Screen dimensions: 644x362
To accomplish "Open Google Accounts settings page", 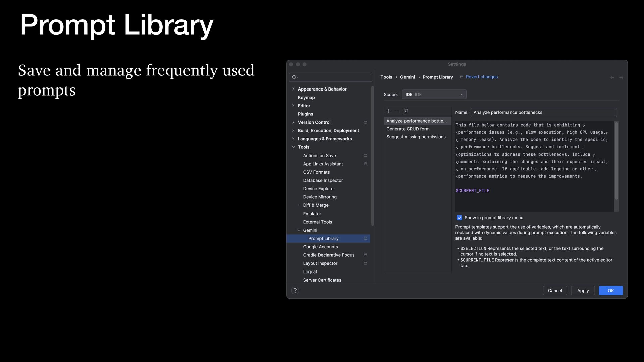I will pos(320,247).
